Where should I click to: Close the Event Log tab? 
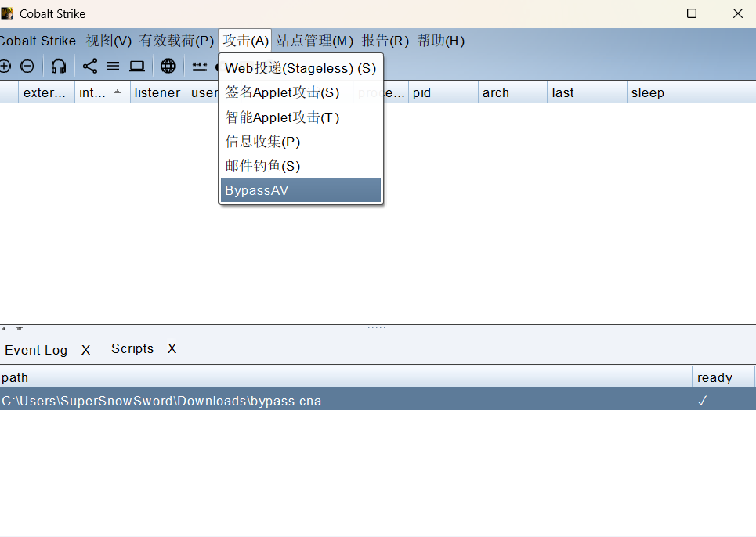(x=86, y=350)
